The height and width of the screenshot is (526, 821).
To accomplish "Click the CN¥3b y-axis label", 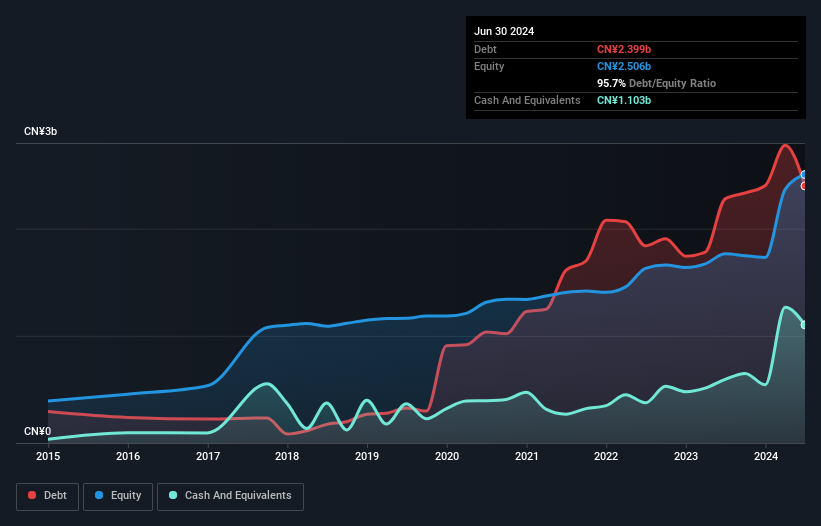I will (x=40, y=131).
